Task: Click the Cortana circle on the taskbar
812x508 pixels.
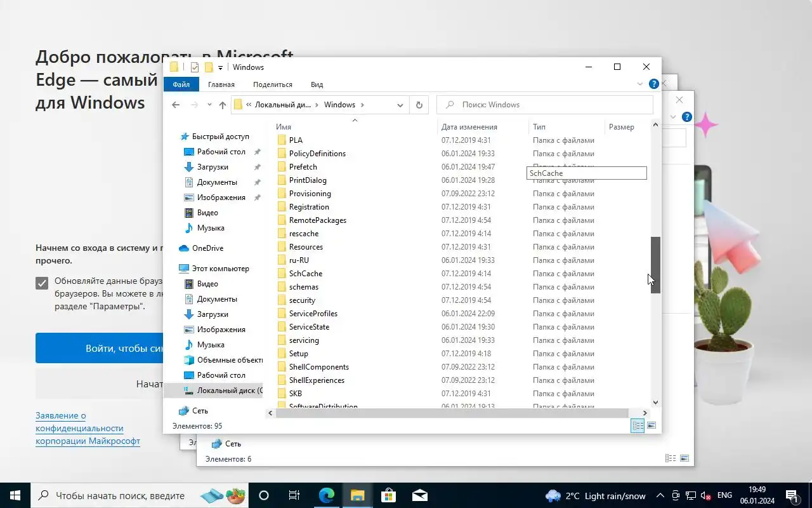Action: (264, 495)
